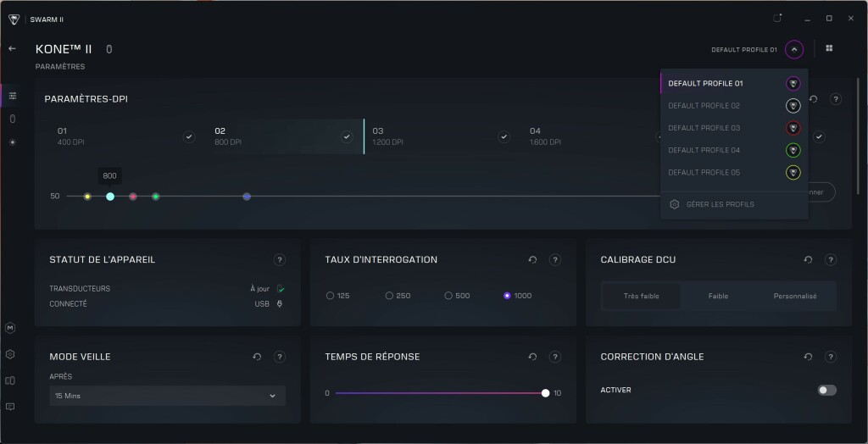Select the 1000 polling rate option
Viewport: 868px width, 444px height.
pyautogui.click(x=518, y=296)
